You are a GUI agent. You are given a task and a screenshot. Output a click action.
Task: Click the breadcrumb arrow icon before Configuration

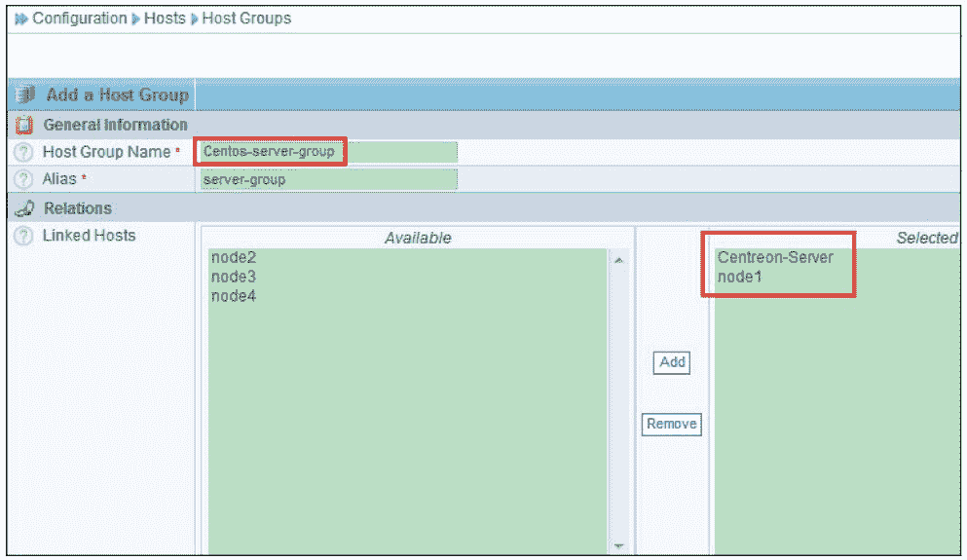20,19
